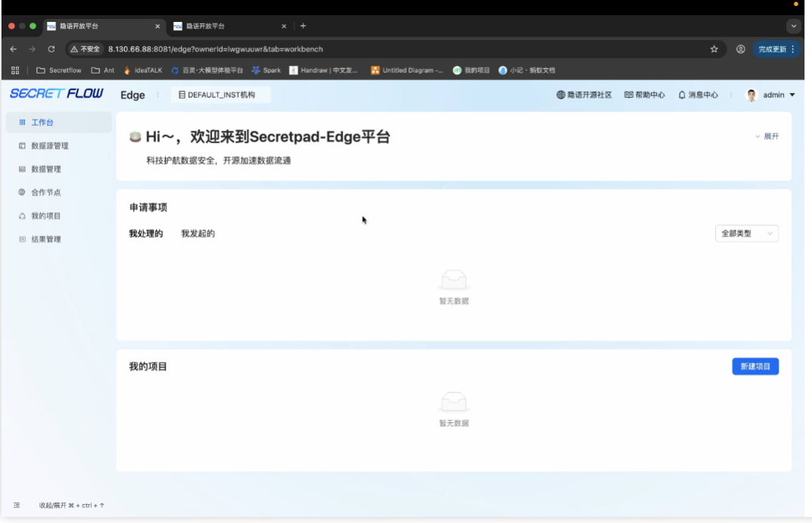Open the Ant bookmark folder
Image resolution: width=812 pixels, height=523 pixels.
(102, 70)
